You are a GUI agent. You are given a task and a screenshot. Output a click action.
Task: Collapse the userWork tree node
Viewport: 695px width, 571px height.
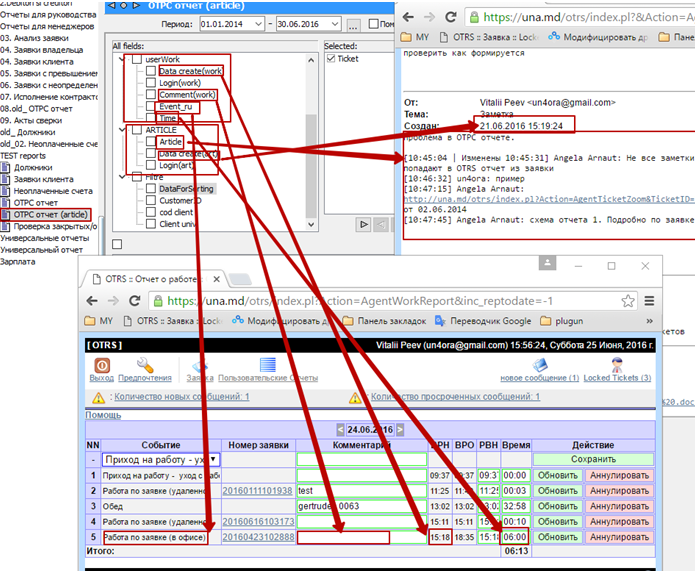point(122,59)
